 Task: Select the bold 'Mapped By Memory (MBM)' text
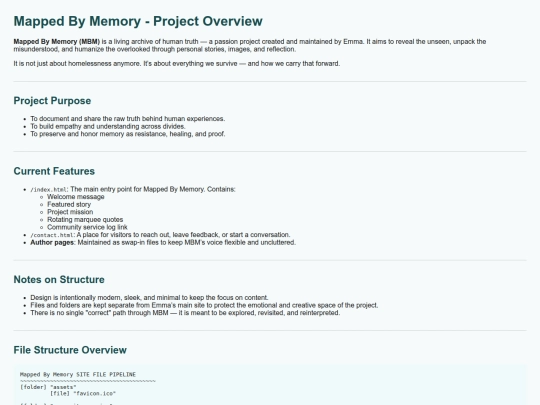click(56, 42)
